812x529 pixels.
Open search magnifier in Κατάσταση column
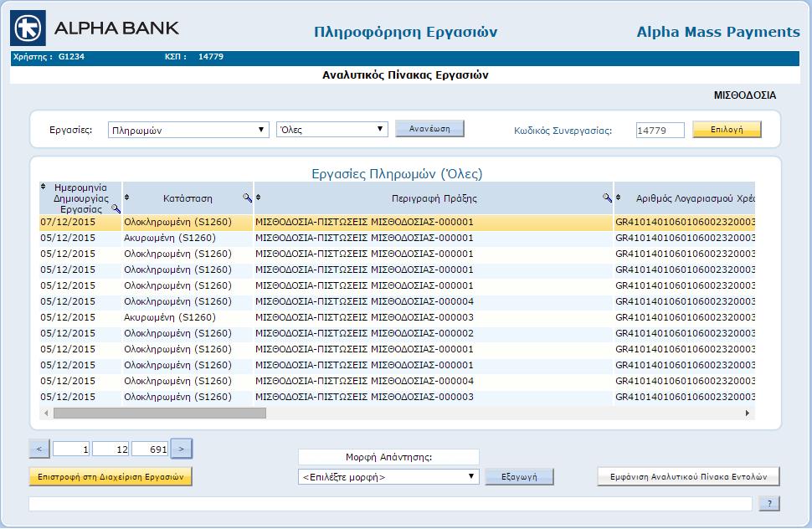point(248,198)
